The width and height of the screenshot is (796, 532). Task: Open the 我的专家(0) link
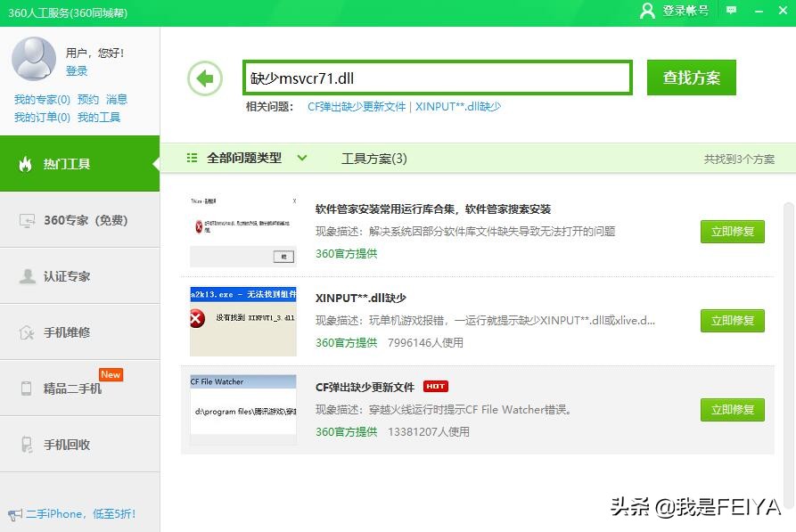42,100
